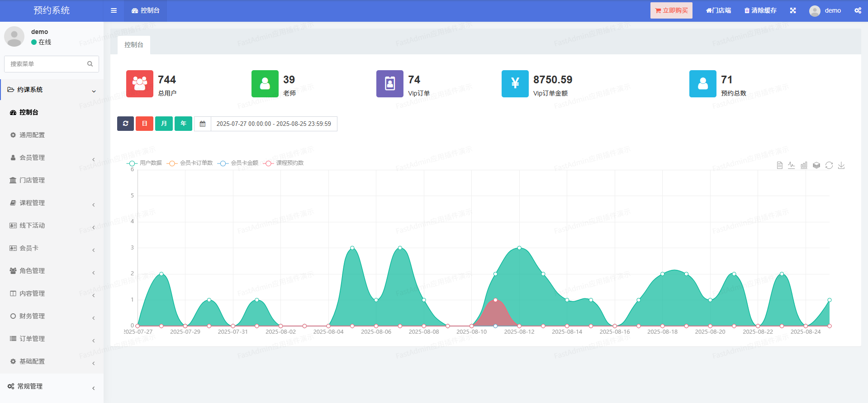Click the 立即购买 button
Viewport: 868px width, 403px height.
[x=671, y=10]
